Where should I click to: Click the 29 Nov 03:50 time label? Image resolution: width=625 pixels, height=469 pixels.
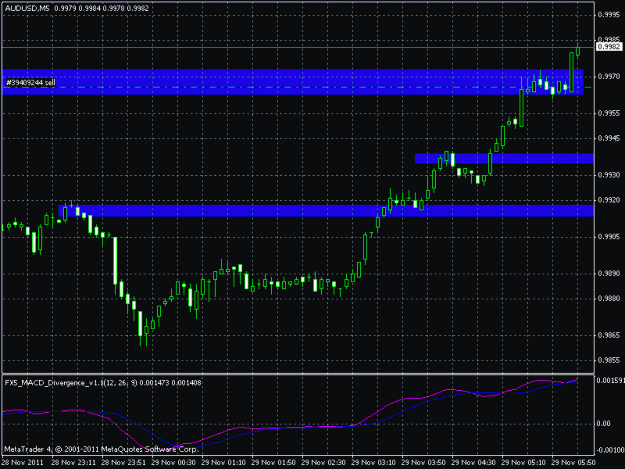click(423, 463)
